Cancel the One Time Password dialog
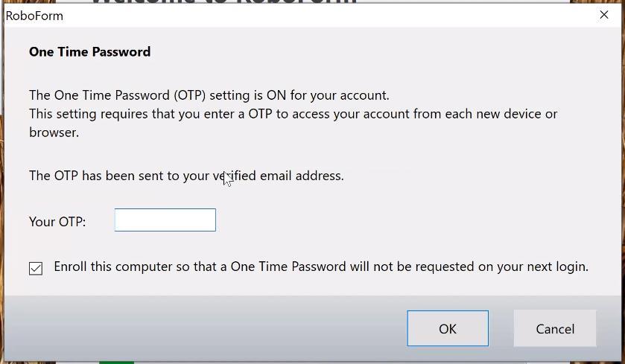Image resolution: width=625 pixels, height=364 pixels. [x=554, y=328]
